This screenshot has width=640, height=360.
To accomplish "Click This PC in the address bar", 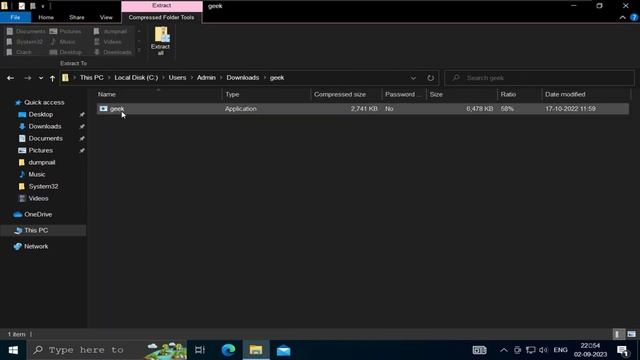I will [x=91, y=78].
